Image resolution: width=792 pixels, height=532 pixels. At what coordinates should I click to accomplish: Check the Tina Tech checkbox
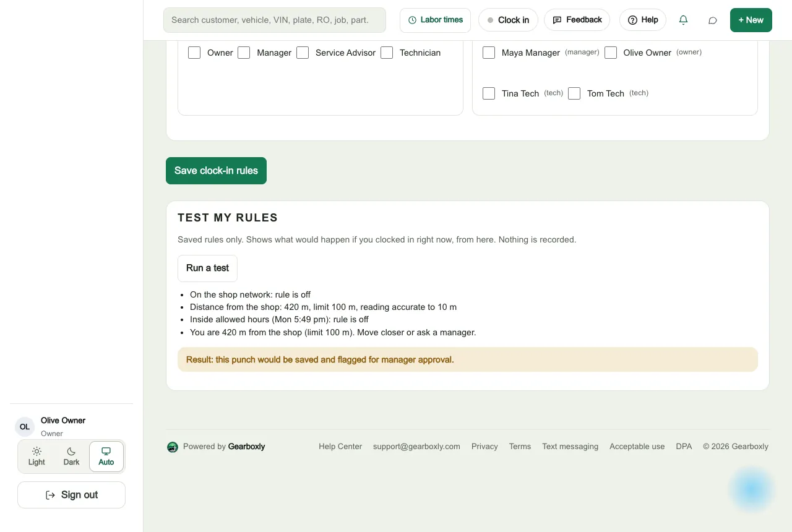click(x=489, y=93)
